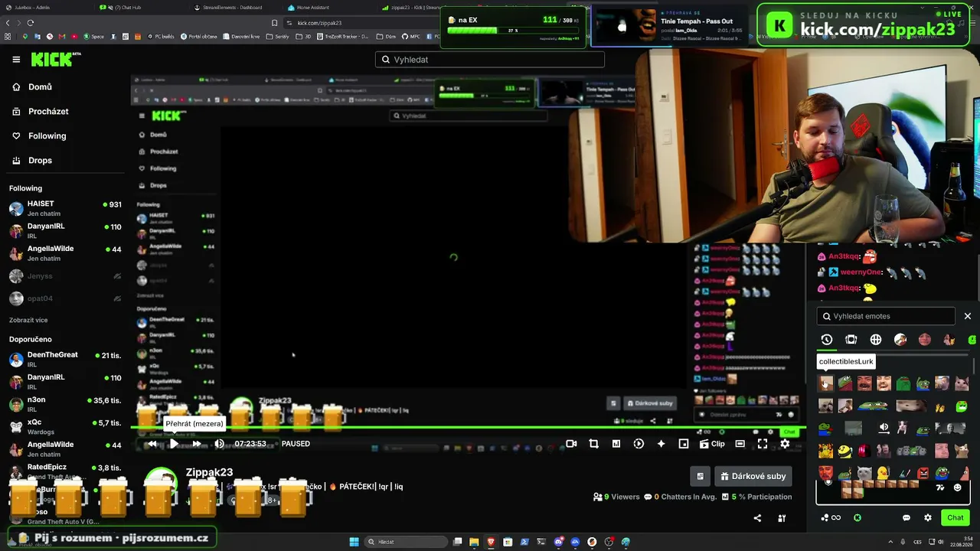Viewport: 980px width, 551px height.
Task: Enter fullscreen in the video player
Action: (x=763, y=444)
